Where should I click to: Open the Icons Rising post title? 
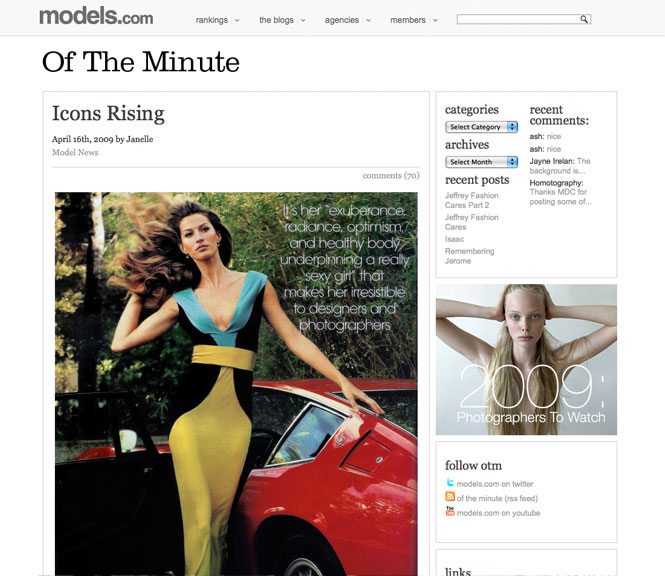(108, 114)
